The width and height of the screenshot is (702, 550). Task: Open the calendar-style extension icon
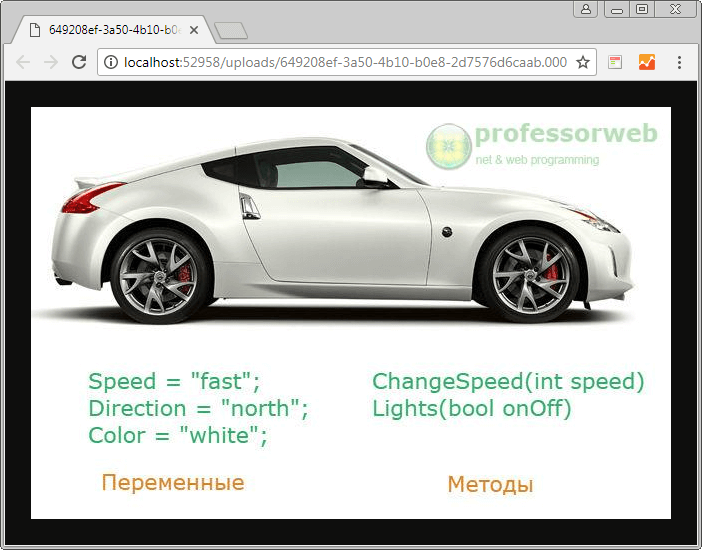pos(615,62)
